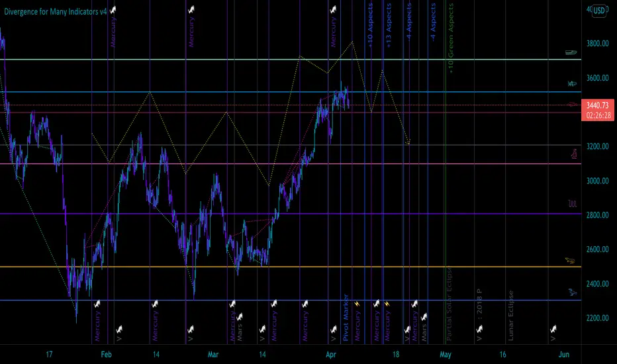
Task: Click the small red icon beside the 3440.73 price label
Action: click(x=573, y=105)
